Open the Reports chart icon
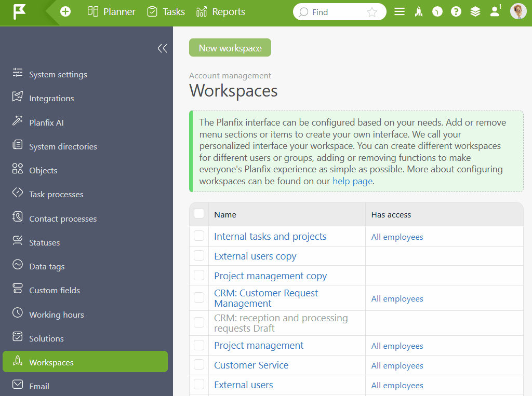 pos(201,12)
